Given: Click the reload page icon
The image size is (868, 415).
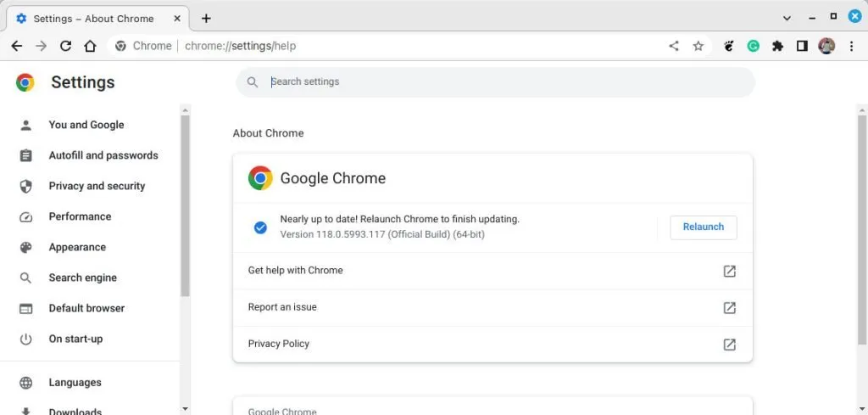Looking at the screenshot, I should click(x=66, y=46).
